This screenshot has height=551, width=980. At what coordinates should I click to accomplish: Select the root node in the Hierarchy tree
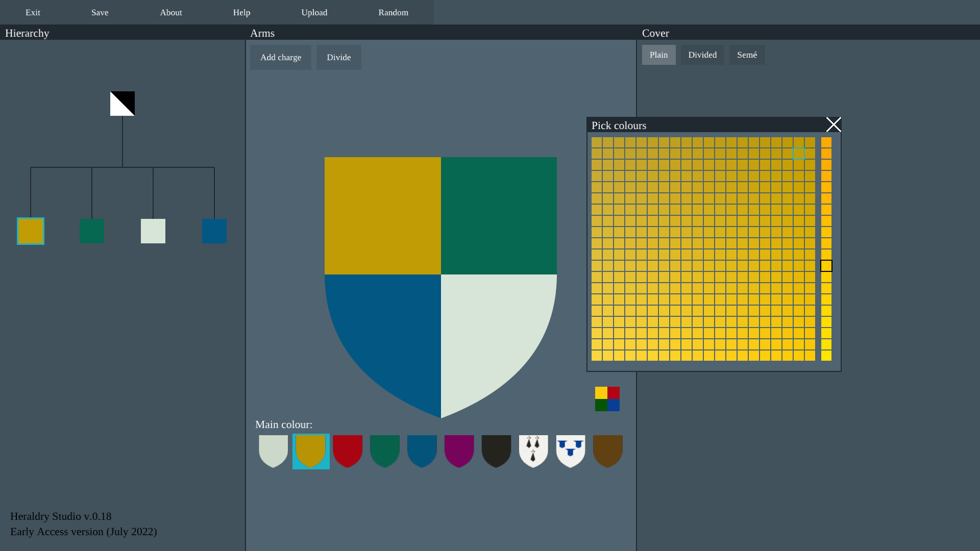point(122,103)
